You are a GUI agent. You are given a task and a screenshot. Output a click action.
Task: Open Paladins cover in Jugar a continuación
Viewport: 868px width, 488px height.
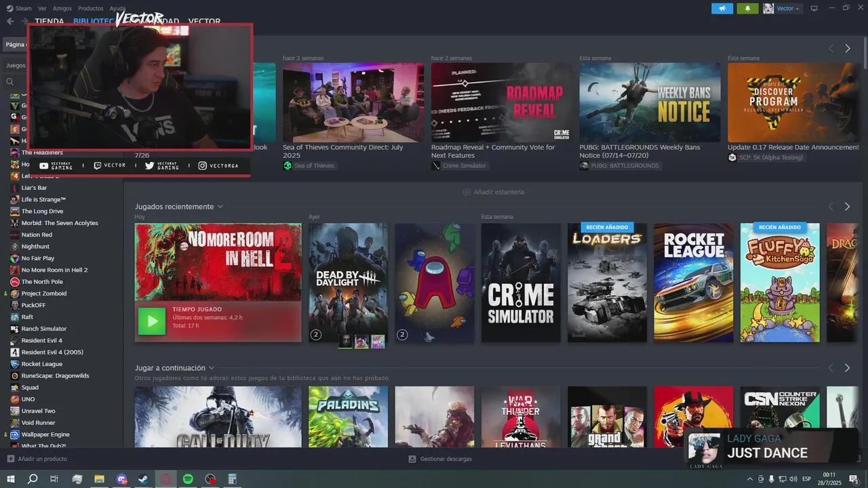point(349,417)
